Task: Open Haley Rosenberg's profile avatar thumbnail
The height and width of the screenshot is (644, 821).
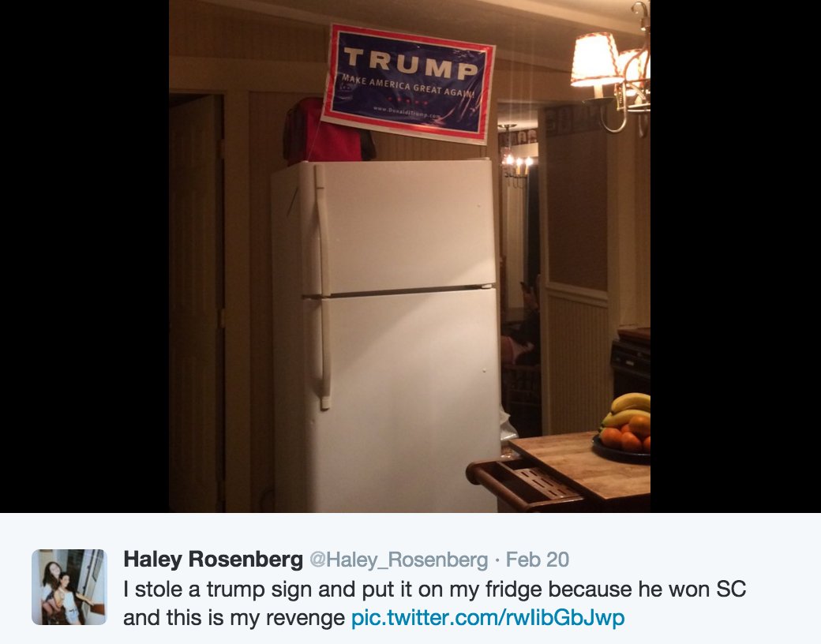Action: (x=69, y=587)
